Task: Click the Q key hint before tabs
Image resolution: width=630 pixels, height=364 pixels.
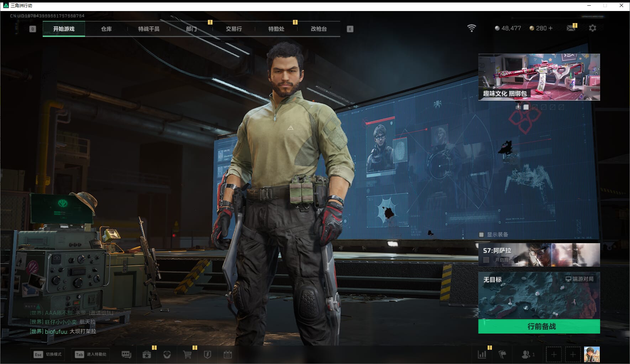Action: coord(32,29)
